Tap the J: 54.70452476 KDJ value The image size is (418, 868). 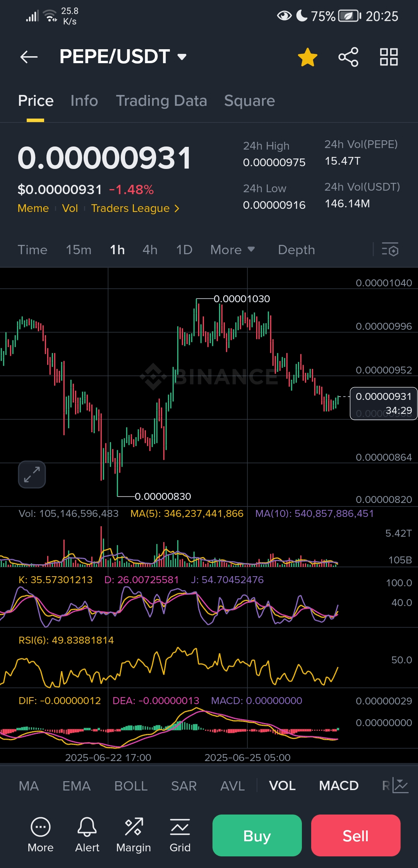pyautogui.click(x=227, y=580)
